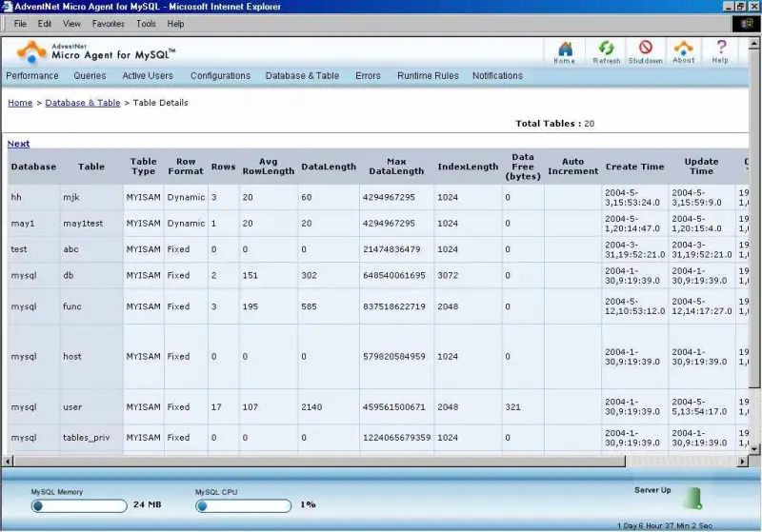
Task: Click the 321 Data Free value
Action: click(x=512, y=406)
